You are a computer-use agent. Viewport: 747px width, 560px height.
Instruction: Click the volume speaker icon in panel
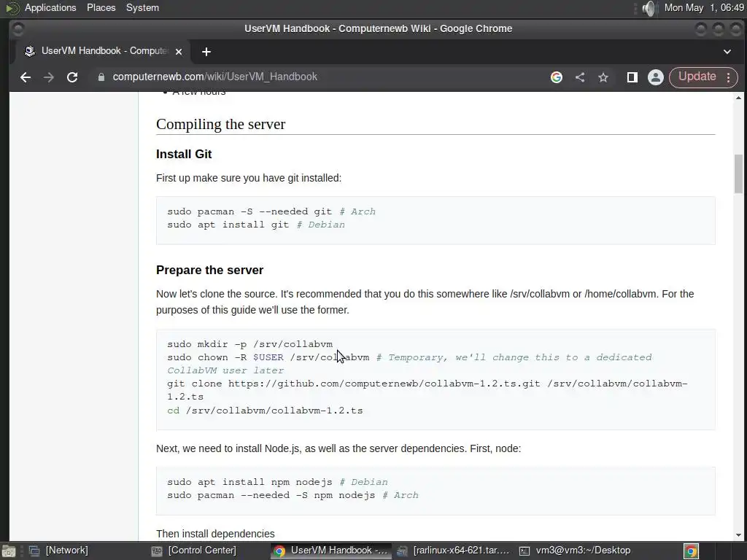649,8
